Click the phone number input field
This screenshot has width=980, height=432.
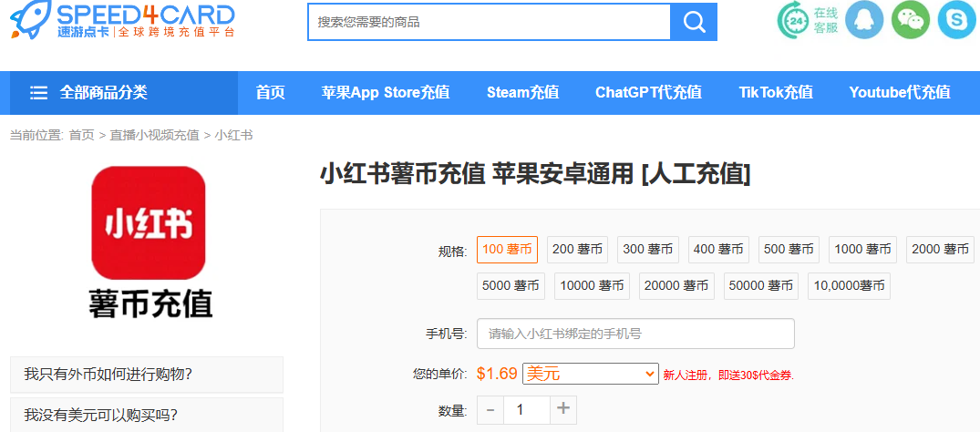635,334
